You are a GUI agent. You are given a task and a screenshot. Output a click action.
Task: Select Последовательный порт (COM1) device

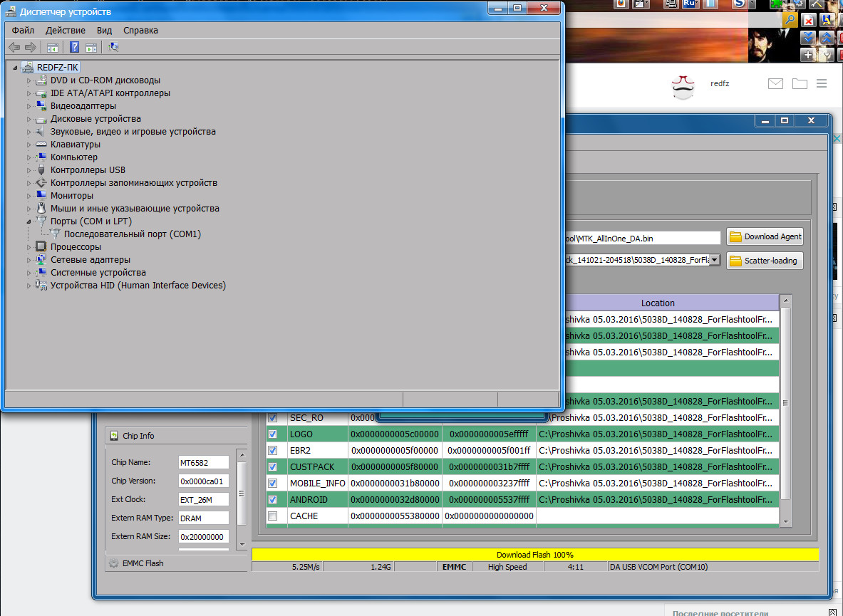[x=132, y=234]
